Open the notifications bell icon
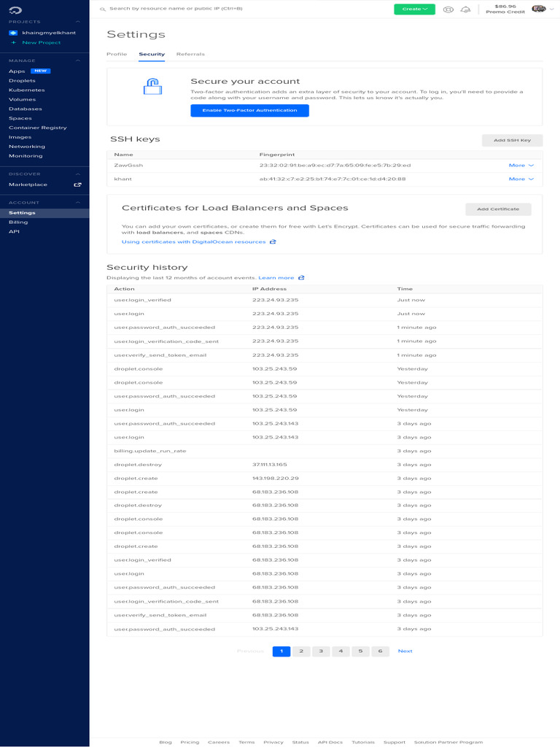This screenshot has height=747, width=560. [465, 9]
